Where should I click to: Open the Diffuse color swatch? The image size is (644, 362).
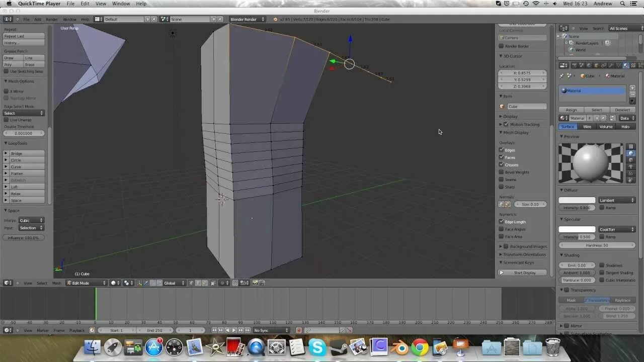(x=577, y=200)
